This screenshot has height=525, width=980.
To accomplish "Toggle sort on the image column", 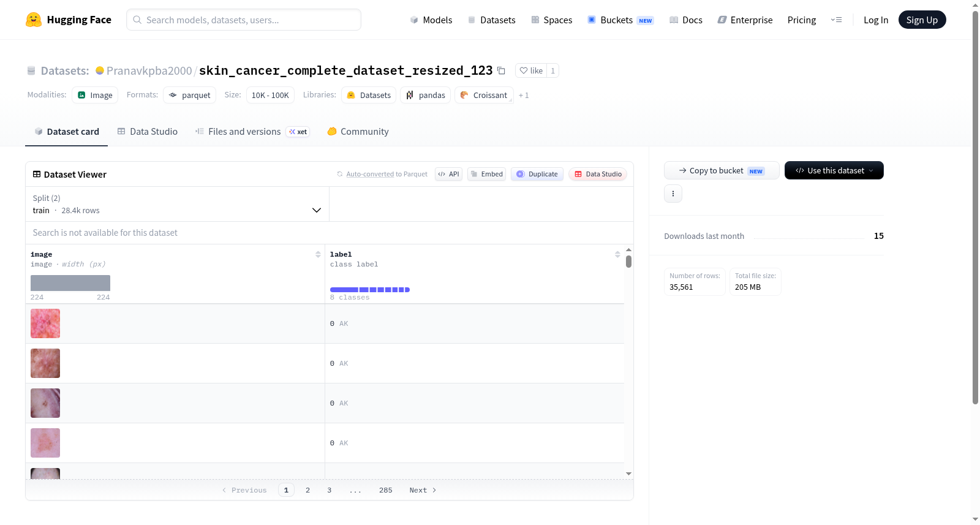I will (x=318, y=254).
